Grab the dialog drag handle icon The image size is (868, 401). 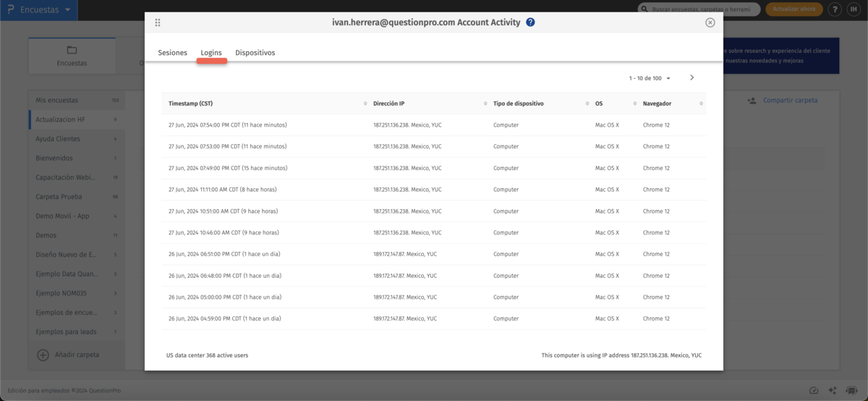pos(158,22)
